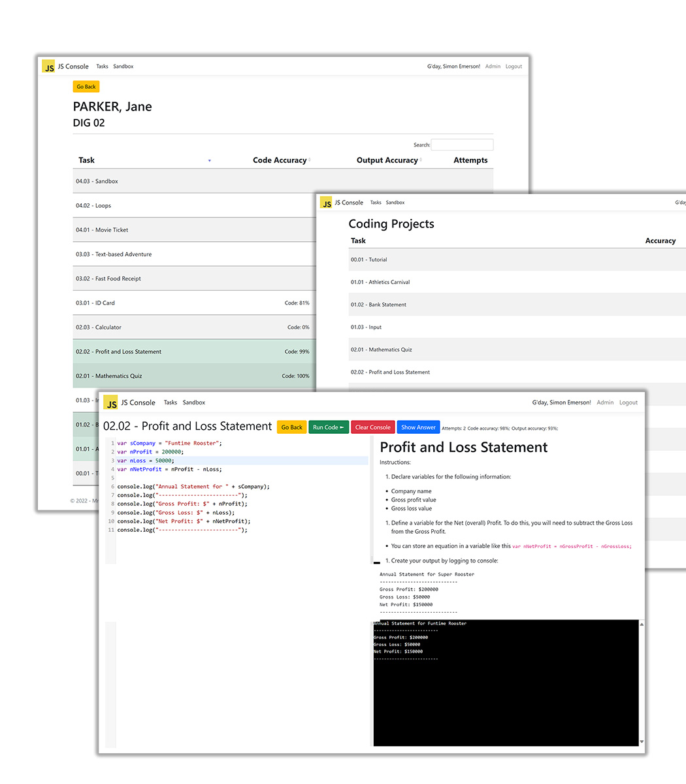Click the JS logo above Coding Projects heading

pyautogui.click(x=326, y=203)
